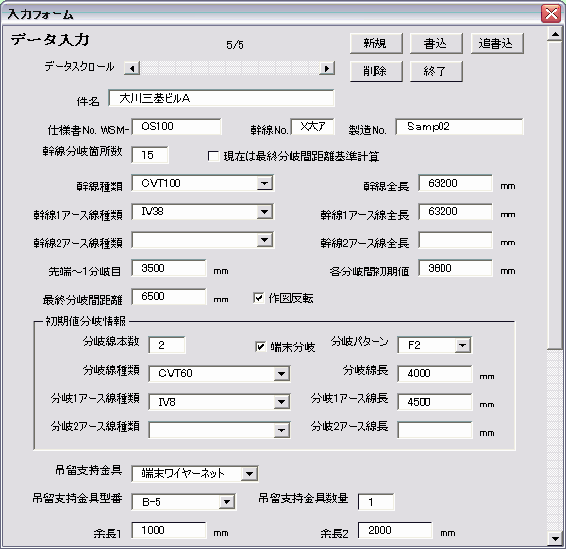Click the 幹線全長 input field
This screenshot has width=566, height=549.
click(455, 183)
